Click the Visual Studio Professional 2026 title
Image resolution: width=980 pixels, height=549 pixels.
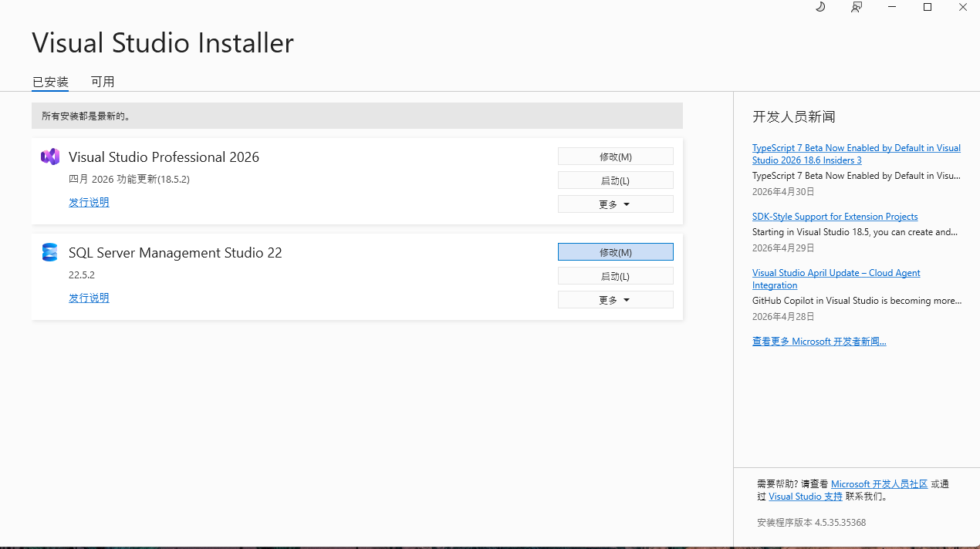(x=164, y=157)
